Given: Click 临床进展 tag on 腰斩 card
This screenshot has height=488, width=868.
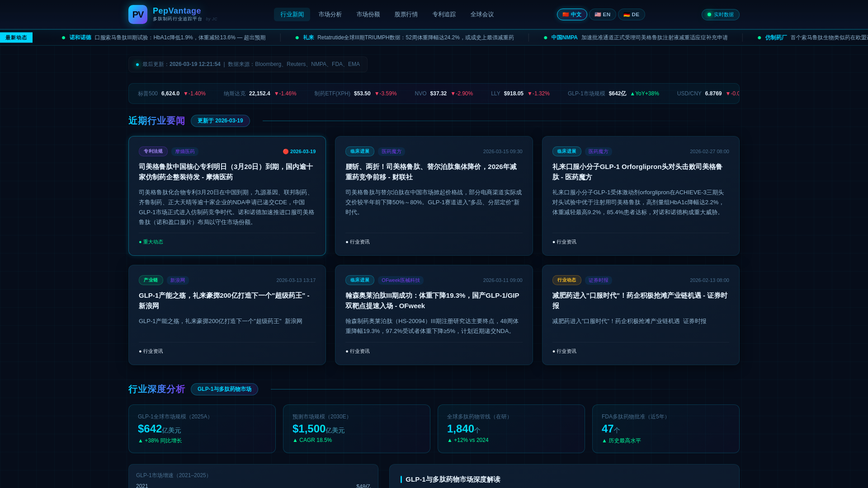Looking at the screenshot, I should (x=360, y=151).
